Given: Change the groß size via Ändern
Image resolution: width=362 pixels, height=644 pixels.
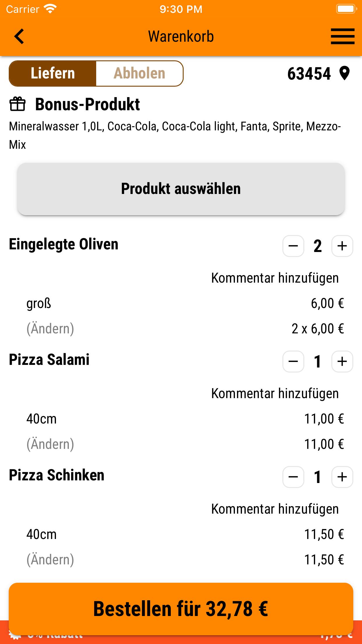Looking at the screenshot, I should (x=50, y=329).
